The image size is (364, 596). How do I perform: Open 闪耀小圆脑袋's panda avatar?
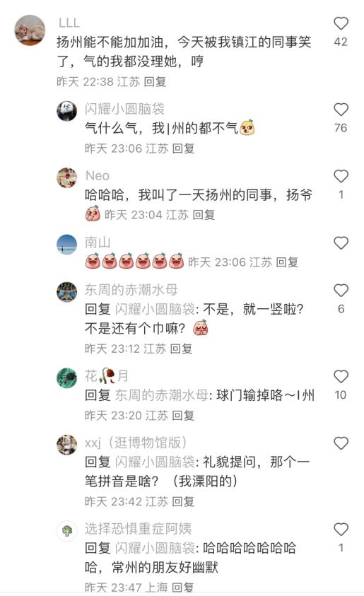point(67,111)
